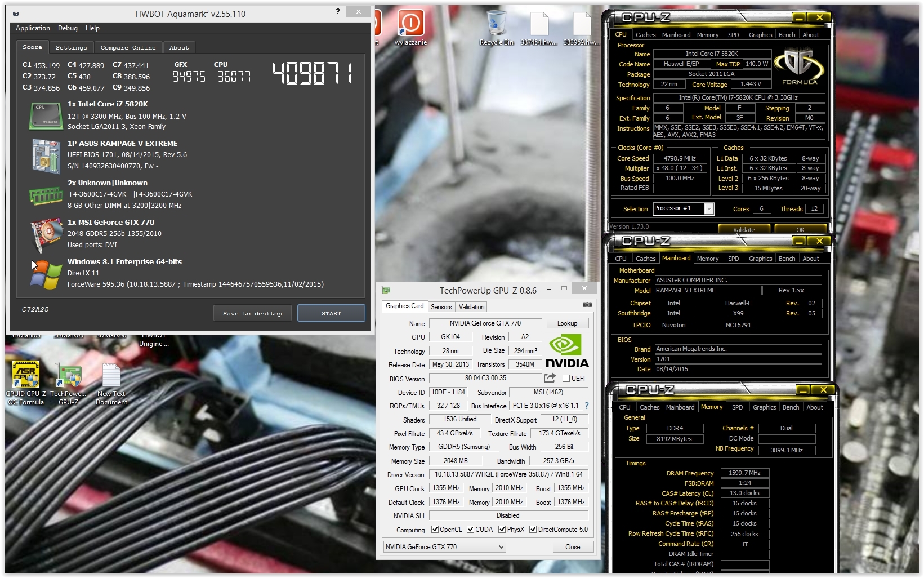Click CAS# Latency value 13.0 clocks
924x578 pixels.
(744, 493)
